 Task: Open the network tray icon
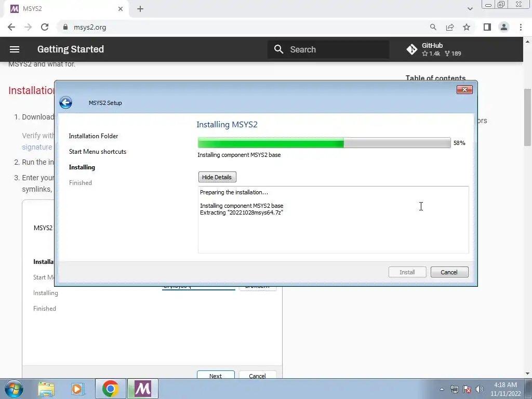tap(454, 389)
